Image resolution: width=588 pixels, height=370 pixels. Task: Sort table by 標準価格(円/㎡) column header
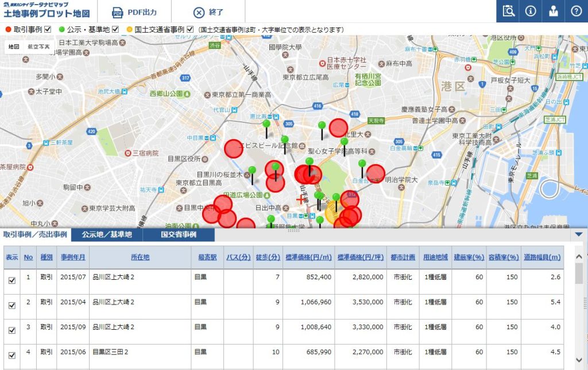click(x=308, y=257)
